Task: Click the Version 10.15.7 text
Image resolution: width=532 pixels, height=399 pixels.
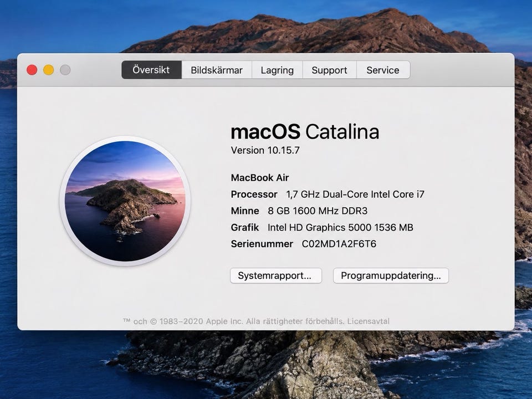Action: (x=265, y=150)
